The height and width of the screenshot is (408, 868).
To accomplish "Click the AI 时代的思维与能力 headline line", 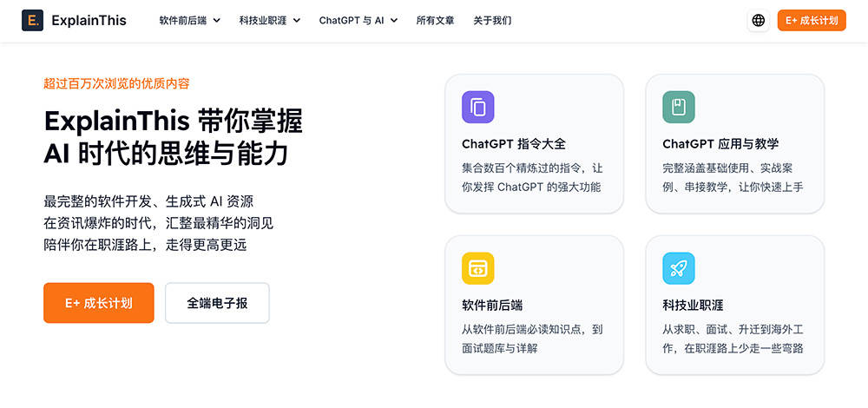I will 166,154.
